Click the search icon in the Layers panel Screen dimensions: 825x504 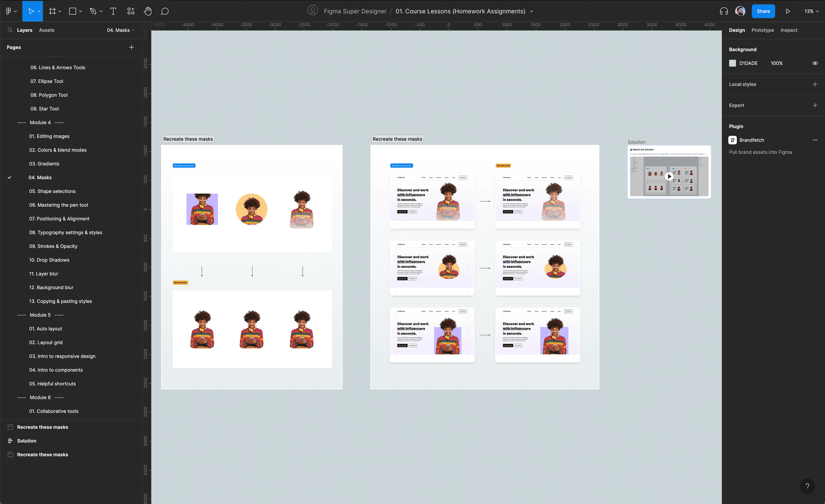click(10, 30)
